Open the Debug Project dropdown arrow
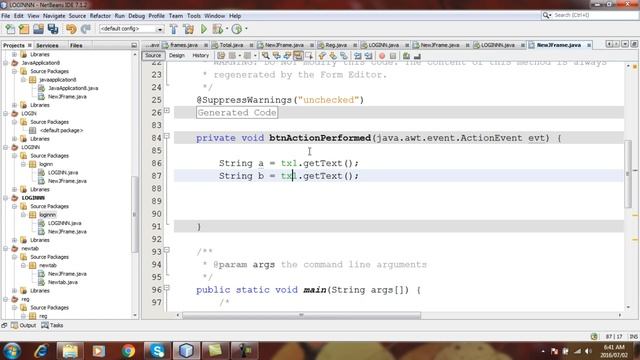The width and height of the screenshot is (640, 360). (227, 29)
